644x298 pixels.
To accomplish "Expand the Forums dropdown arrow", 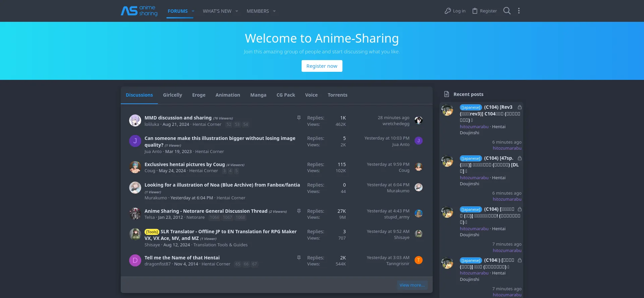I will pos(193,11).
